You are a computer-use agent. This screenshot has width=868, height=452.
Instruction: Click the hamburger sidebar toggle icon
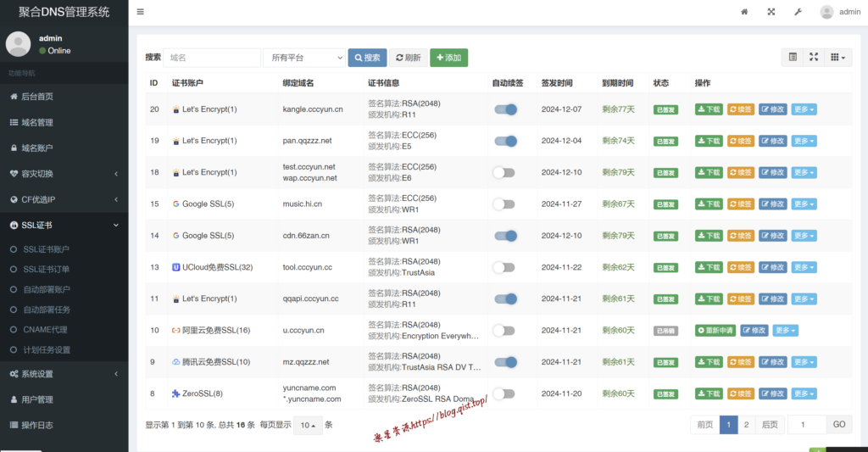tap(140, 12)
